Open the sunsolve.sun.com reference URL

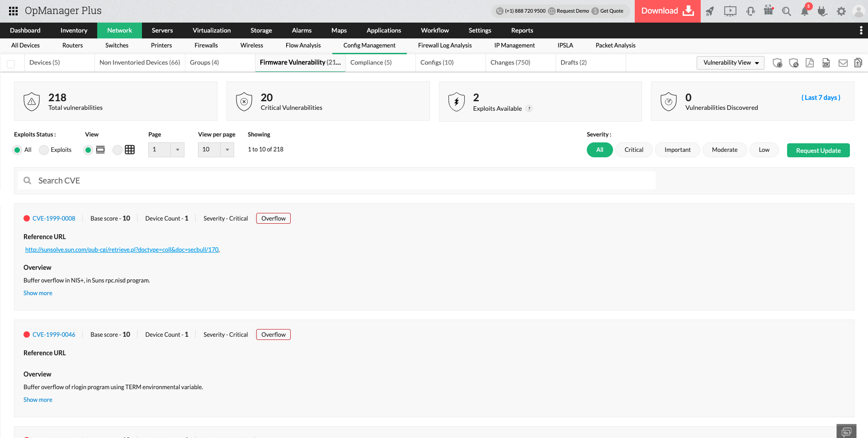[122, 250]
